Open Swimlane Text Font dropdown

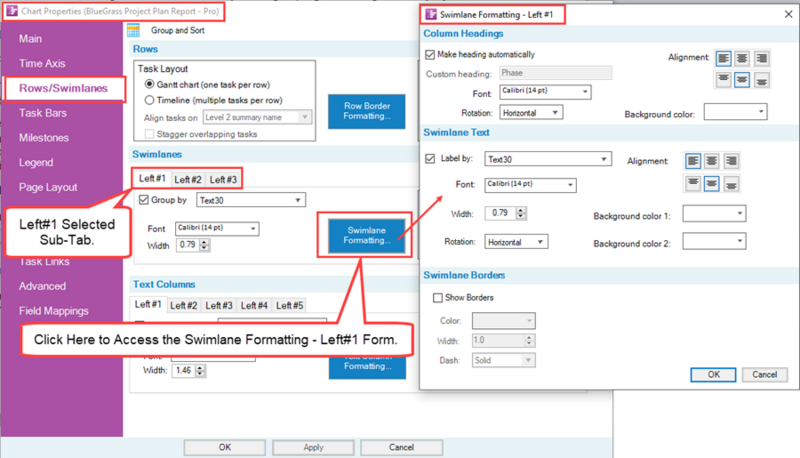pos(530,185)
